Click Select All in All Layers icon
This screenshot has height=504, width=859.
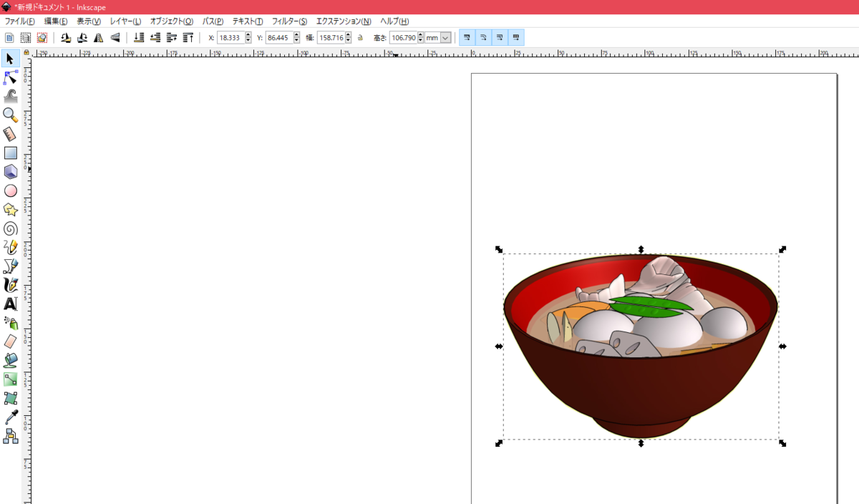(x=26, y=37)
